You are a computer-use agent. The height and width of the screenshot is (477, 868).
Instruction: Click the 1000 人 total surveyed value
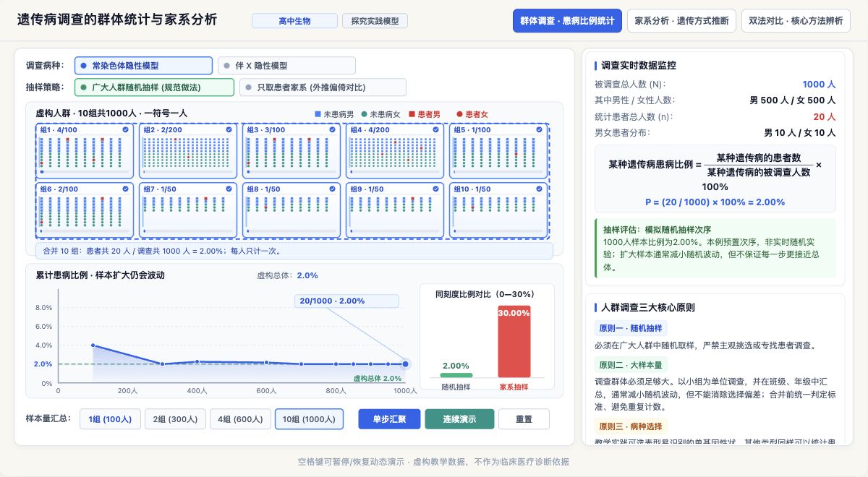tap(819, 84)
